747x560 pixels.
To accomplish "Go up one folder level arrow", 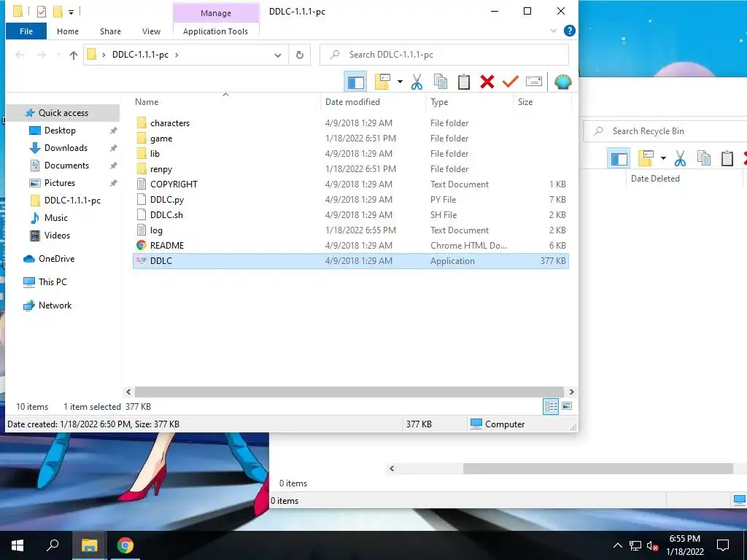I will (74, 55).
